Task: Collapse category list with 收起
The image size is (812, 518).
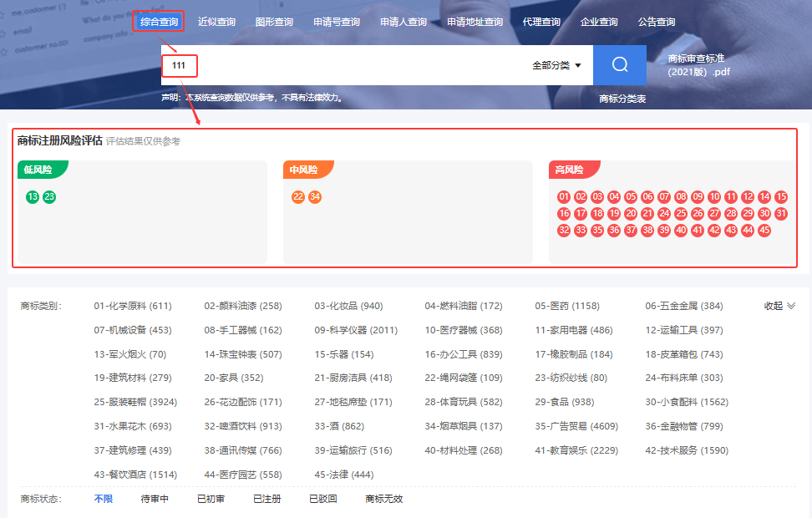Action: click(779, 306)
